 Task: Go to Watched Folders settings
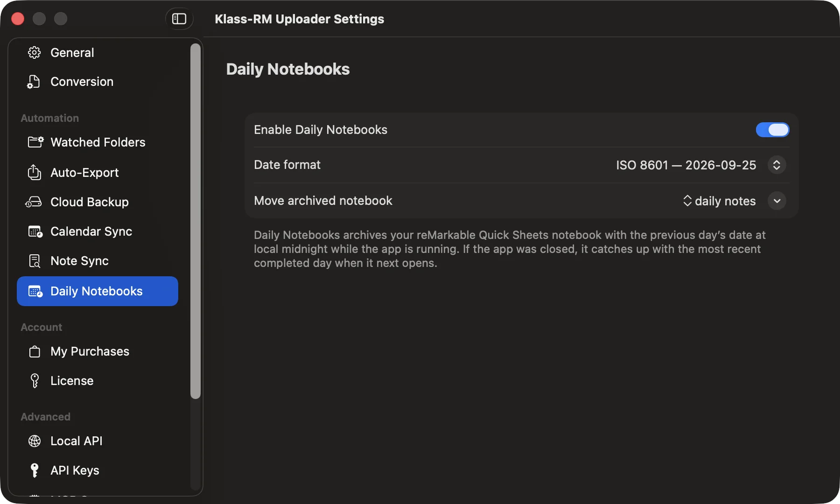[x=98, y=142]
